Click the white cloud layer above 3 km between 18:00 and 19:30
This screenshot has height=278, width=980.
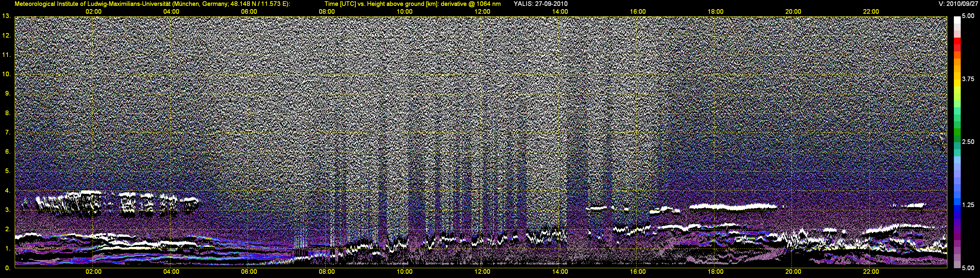coord(733,207)
